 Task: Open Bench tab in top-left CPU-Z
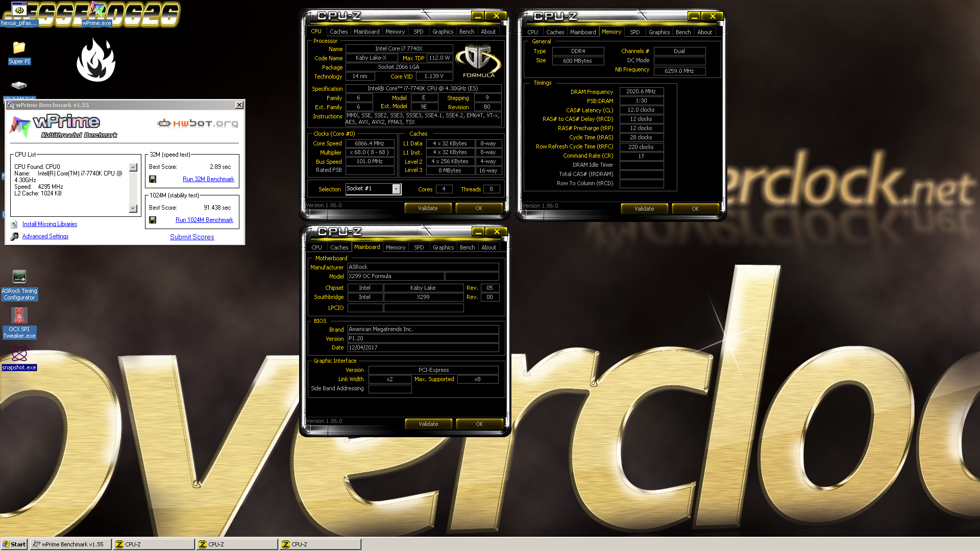[x=467, y=32]
